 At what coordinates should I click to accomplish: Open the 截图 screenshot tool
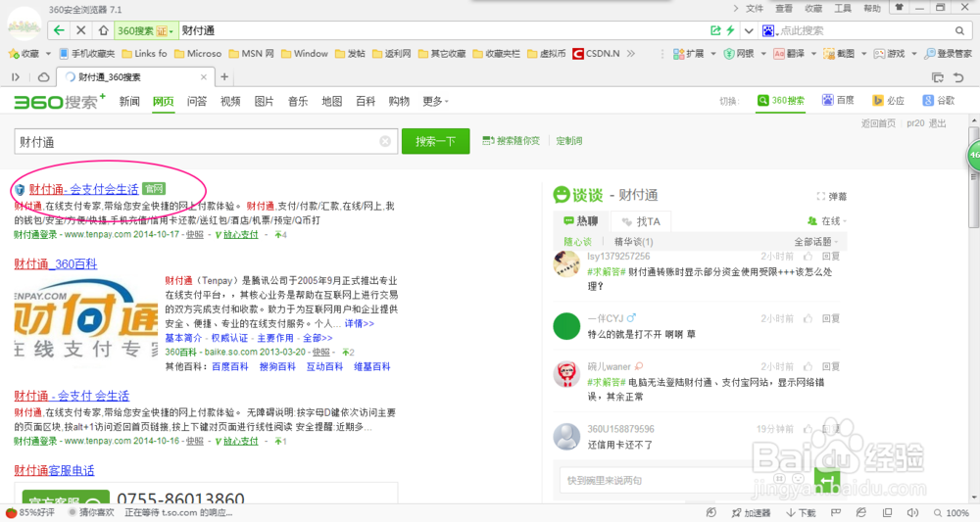(839, 54)
